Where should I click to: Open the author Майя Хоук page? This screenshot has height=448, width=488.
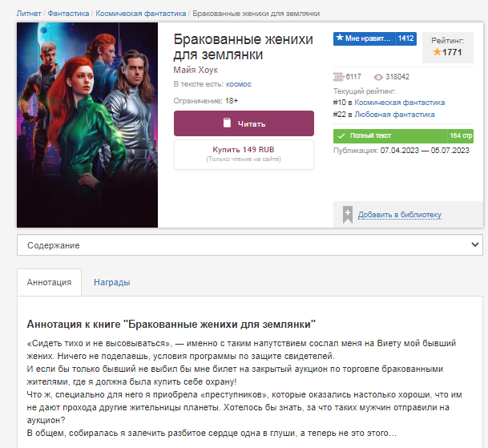pos(196,70)
